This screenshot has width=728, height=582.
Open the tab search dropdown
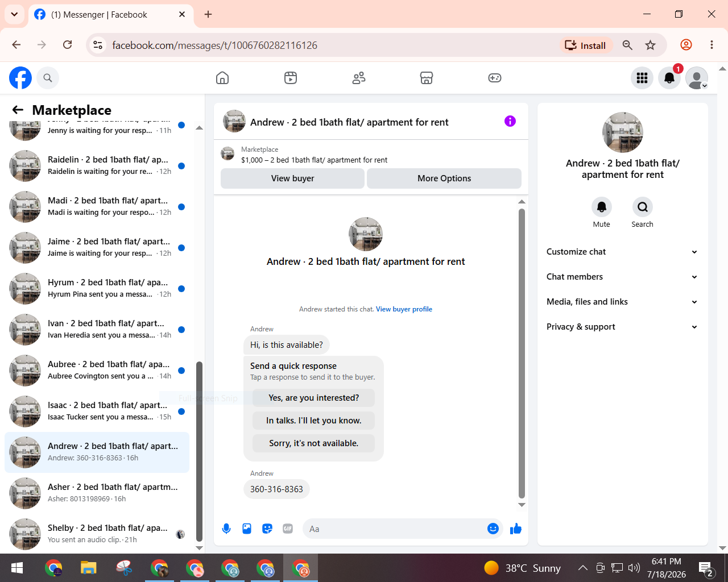[x=14, y=14]
